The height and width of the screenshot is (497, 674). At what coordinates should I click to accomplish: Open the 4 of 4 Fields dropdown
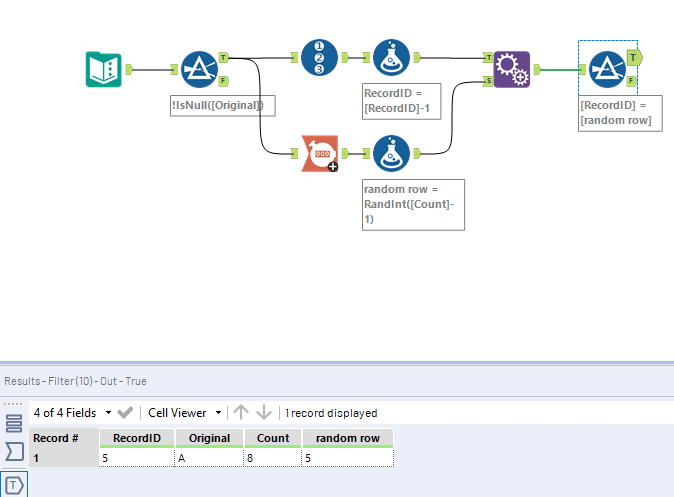tap(72, 413)
